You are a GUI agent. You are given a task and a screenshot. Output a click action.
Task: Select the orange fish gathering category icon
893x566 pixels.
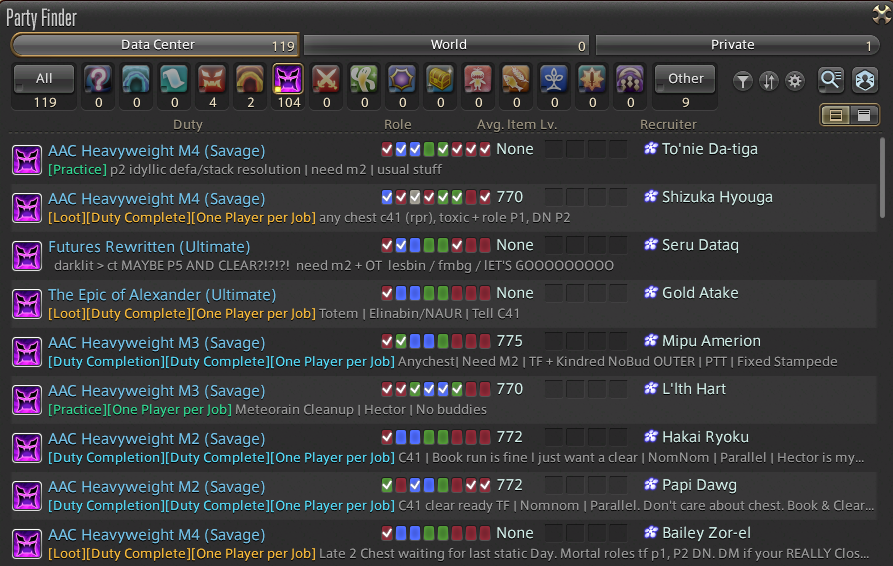pyautogui.click(x=516, y=79)
